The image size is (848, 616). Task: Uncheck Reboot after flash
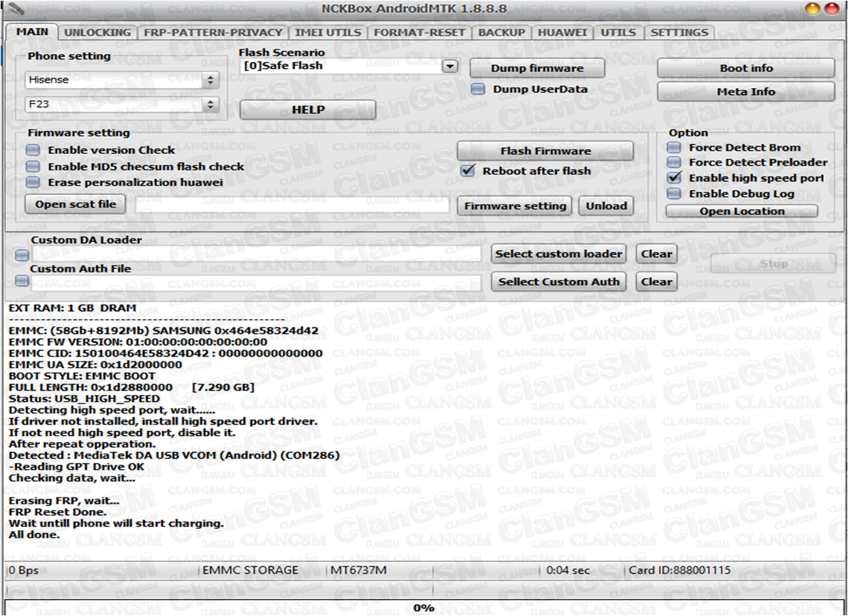(x=467, y=171)
